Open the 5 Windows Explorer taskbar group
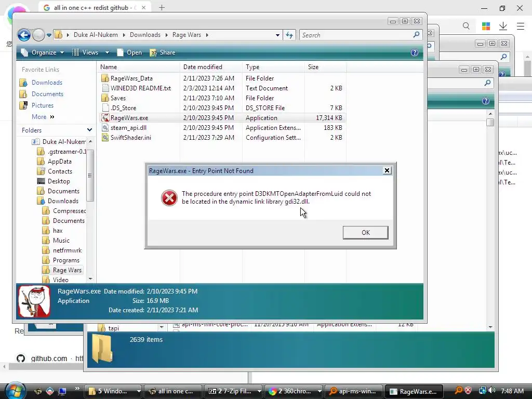 point(113,391)
